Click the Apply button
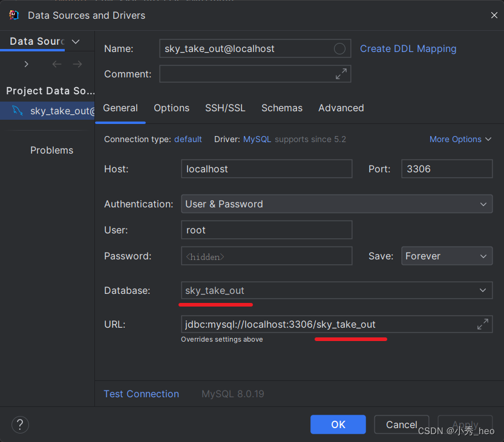Viewport: 504px width, 442px height. click(x=465, y=424)
